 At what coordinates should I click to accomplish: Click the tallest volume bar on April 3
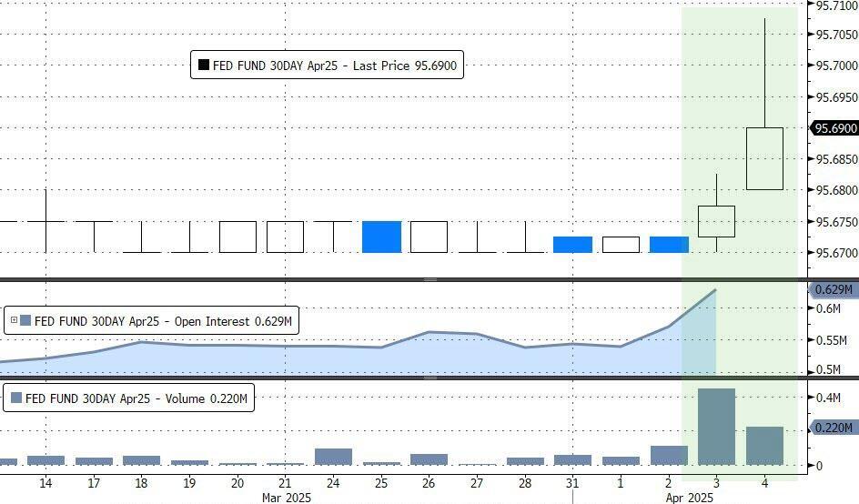716,426
